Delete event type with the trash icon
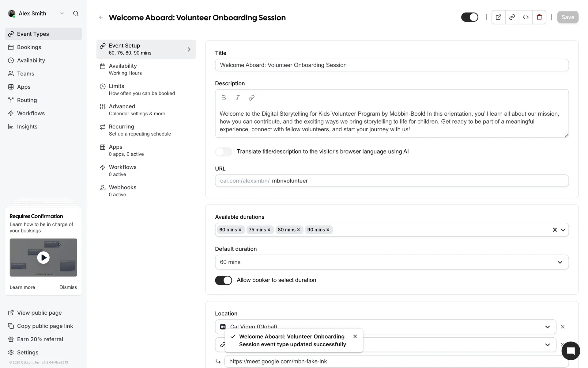The image size is (588, 368). (539, 17)
